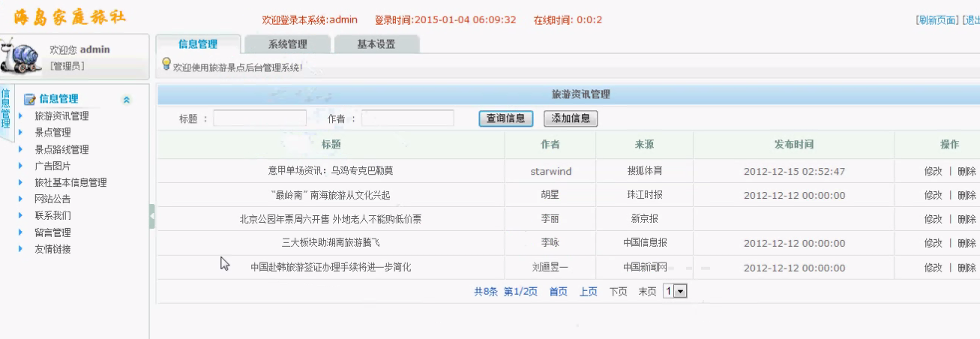Click 修改 for the 中国赴韩旅游签证 row
The width and height of the screenshot is (980, 339).
pyautogui.click(x=933, y=267)
